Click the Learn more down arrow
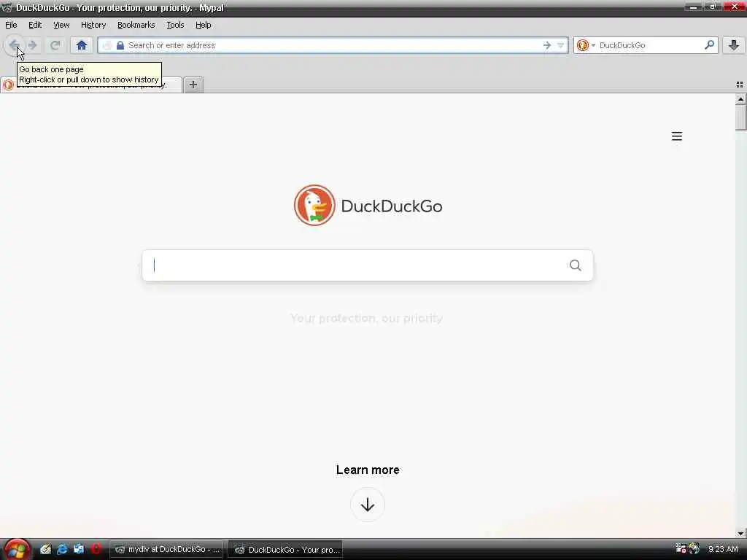This screenshot has height=560, width=747. pyautogui.click(x=368, y=505)
